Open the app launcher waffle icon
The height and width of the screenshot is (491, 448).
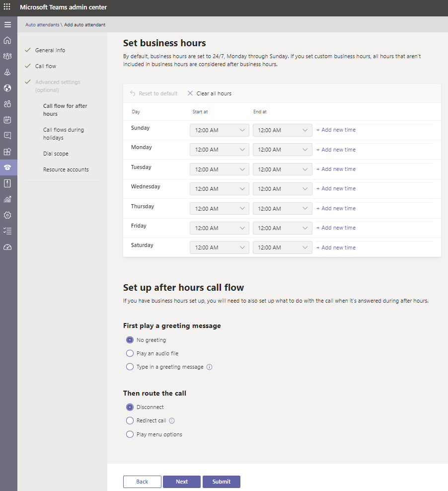coord(7,7)
